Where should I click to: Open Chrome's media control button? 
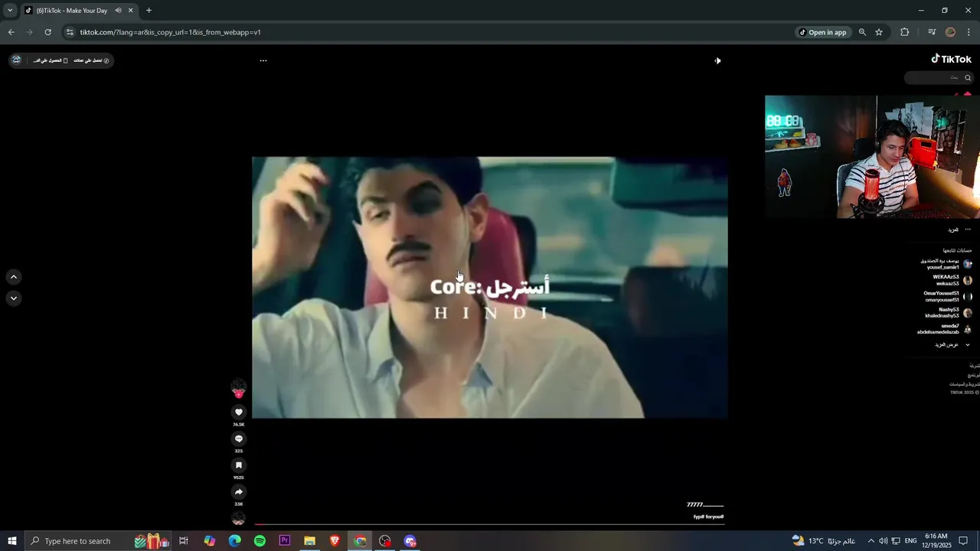point(932,32)
